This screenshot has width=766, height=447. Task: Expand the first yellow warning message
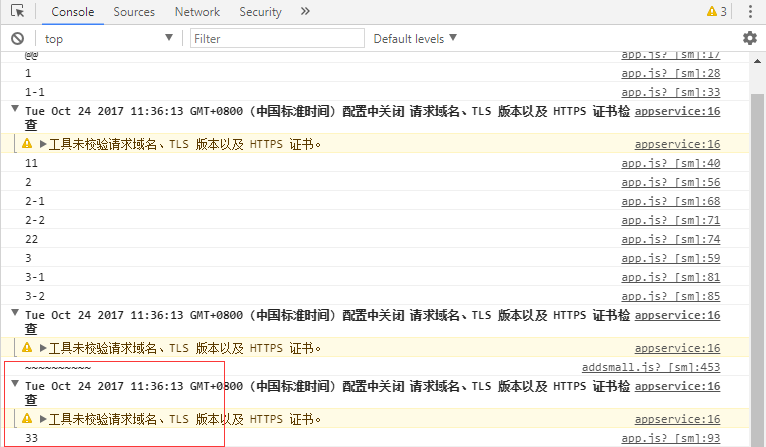43,144
